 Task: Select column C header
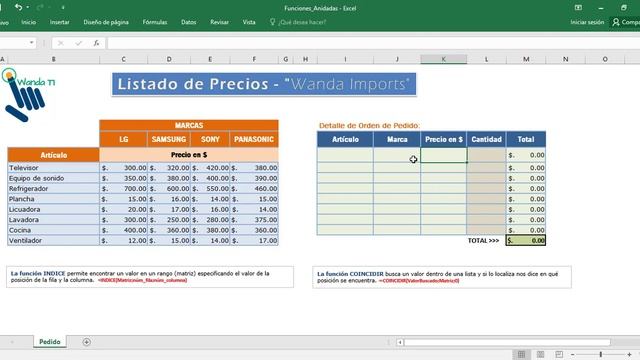(x=123, y=59)
